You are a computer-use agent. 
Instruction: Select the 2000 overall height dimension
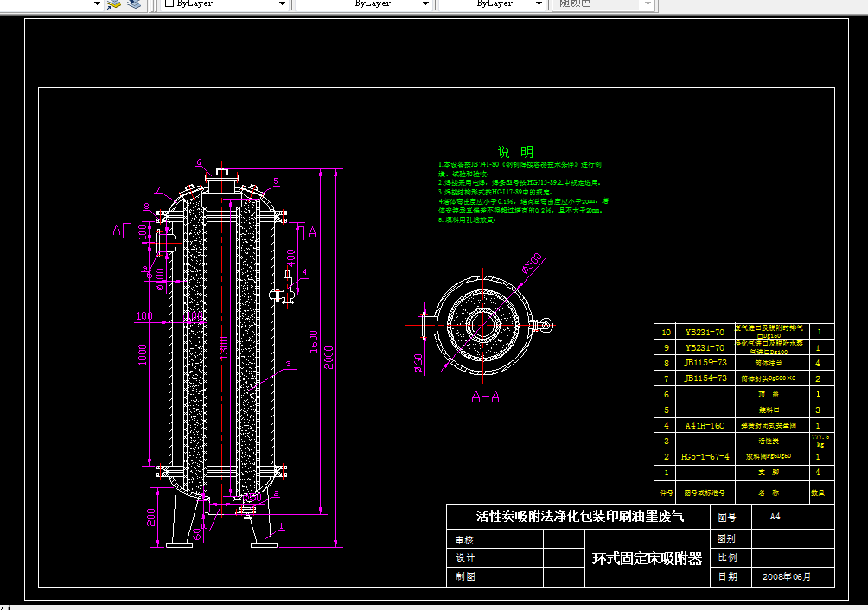click(x=329, y=357)
